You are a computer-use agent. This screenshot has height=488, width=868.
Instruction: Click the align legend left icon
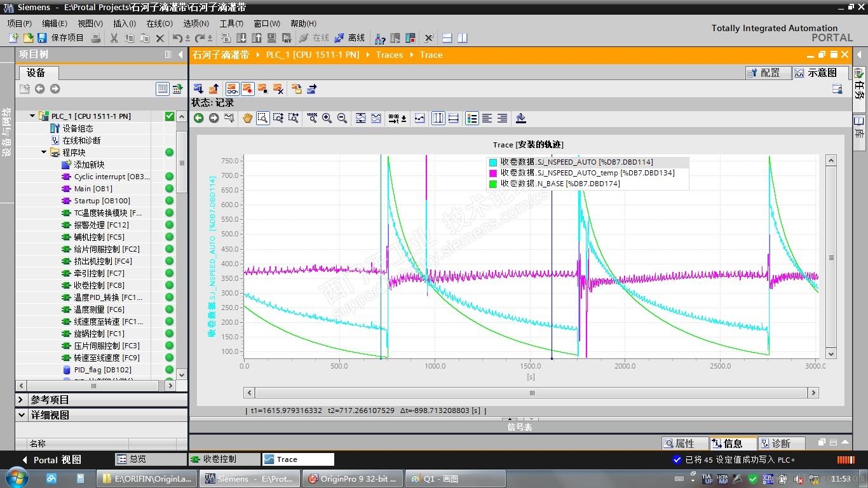click(487, 118)
